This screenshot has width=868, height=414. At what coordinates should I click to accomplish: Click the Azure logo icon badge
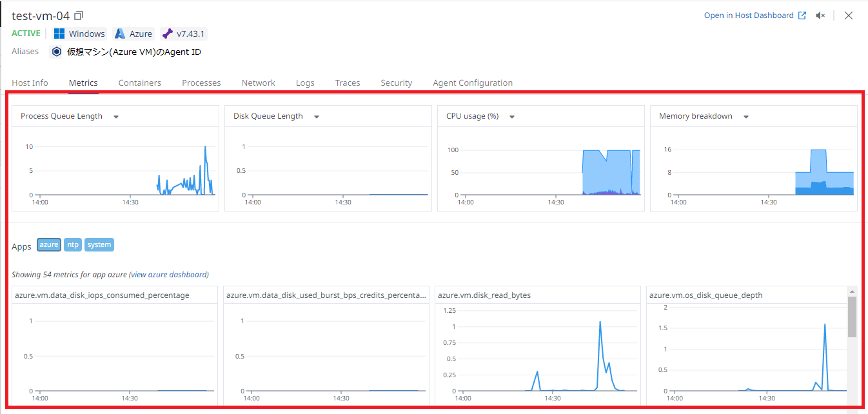pos(120,34)
